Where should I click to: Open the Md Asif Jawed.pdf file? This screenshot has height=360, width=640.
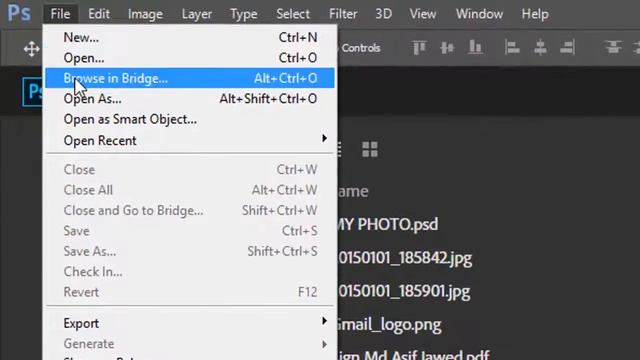click(x=414, y=355)
